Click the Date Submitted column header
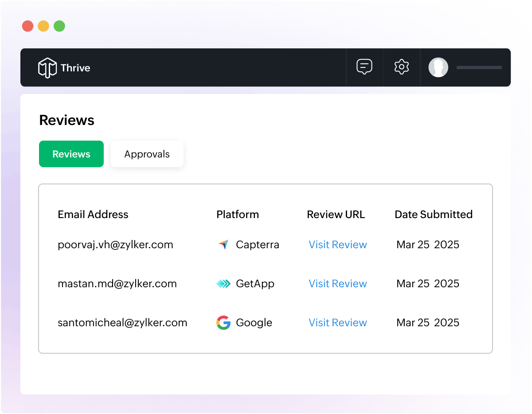Image resolution: width=532 pixels, height=414 pixels. (x=434, y=214)
